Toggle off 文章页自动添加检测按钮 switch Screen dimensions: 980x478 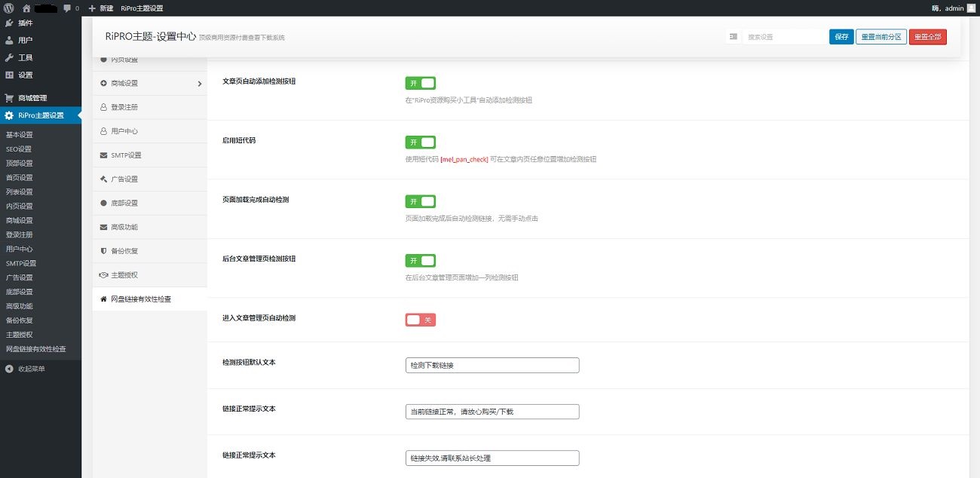pos(421,83)
